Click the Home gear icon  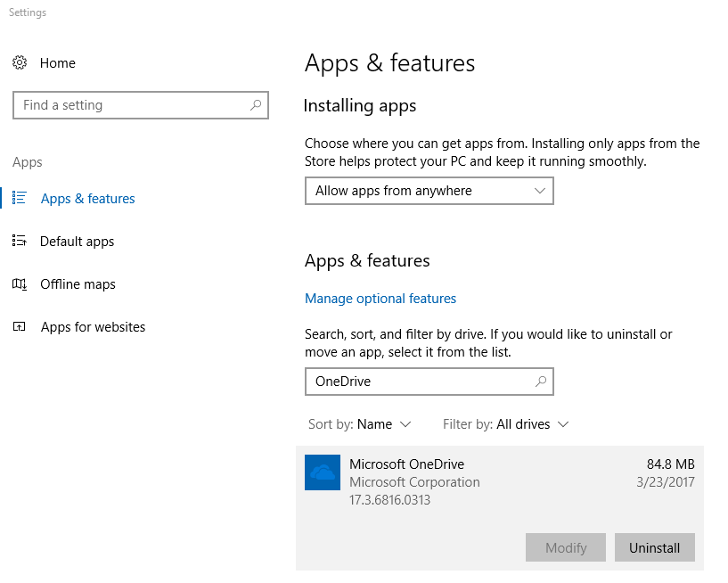pos(20,62)
